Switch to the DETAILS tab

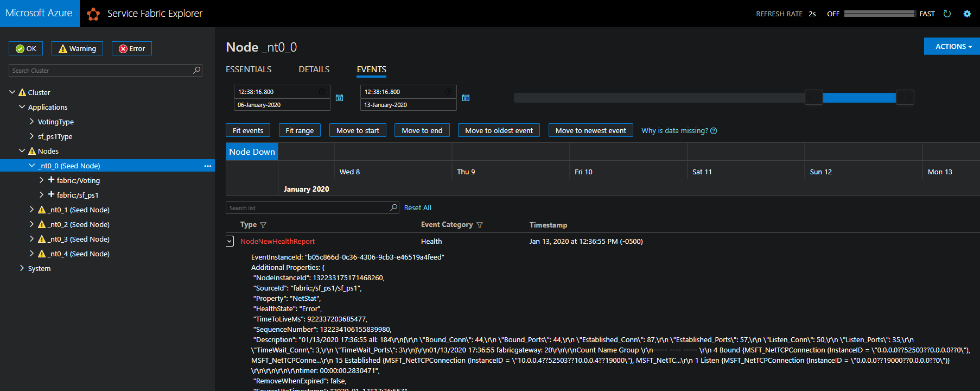[x=314, y=70]
